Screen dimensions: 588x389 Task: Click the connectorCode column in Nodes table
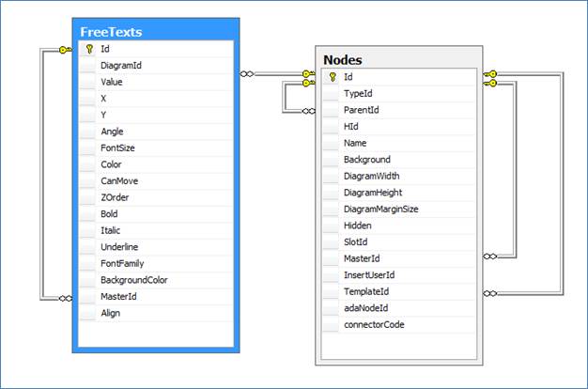[373, 324]
